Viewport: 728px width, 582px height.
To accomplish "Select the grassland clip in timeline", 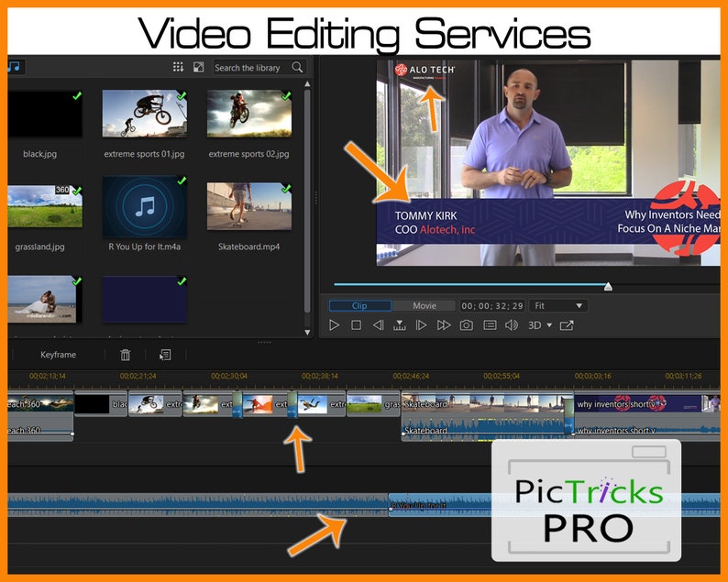I will point(373,404).
